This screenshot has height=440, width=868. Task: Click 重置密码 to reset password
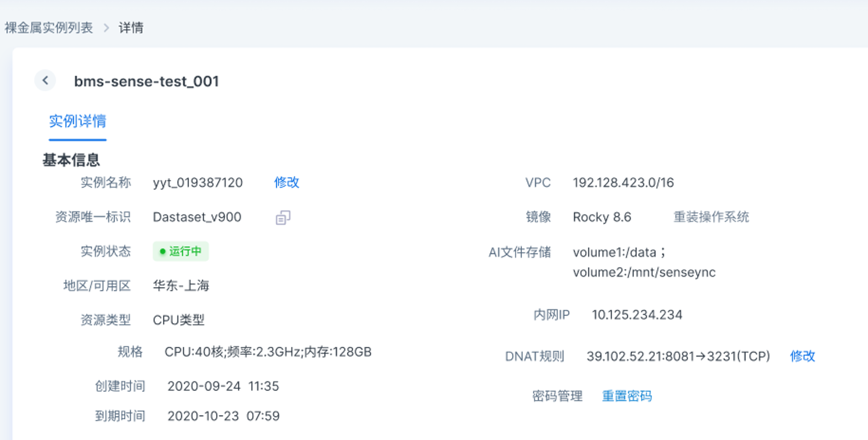point(627,396)
